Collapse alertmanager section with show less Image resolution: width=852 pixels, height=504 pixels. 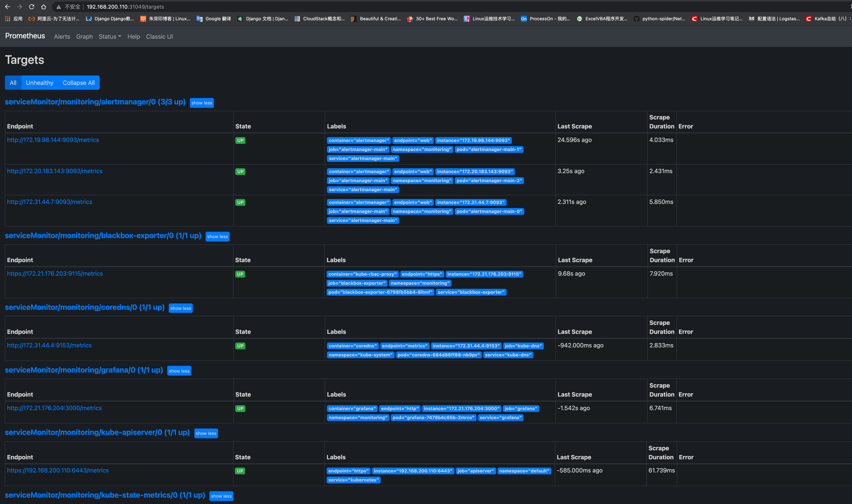[201, 103]
